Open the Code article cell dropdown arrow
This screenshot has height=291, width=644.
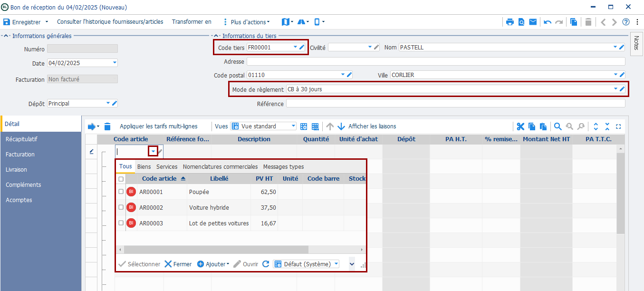click(153, 152)
